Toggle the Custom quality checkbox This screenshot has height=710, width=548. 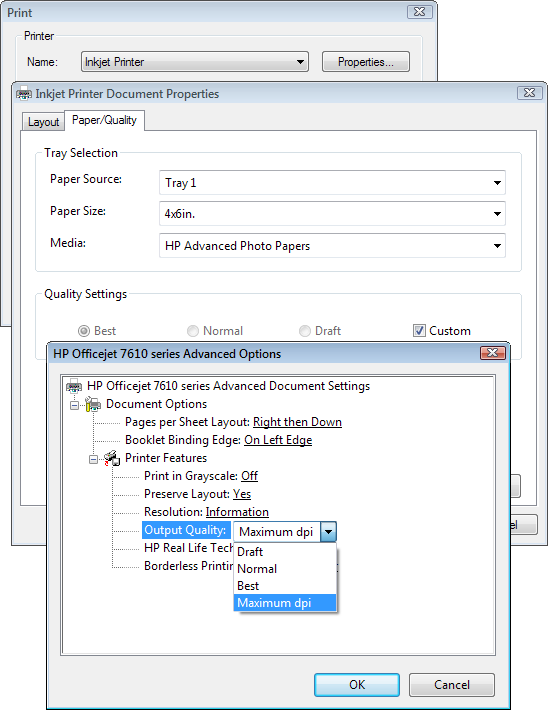419,331
